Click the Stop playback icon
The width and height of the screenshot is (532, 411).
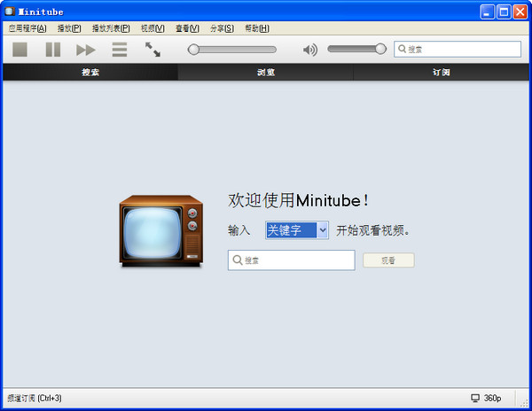tap(20, 50)
